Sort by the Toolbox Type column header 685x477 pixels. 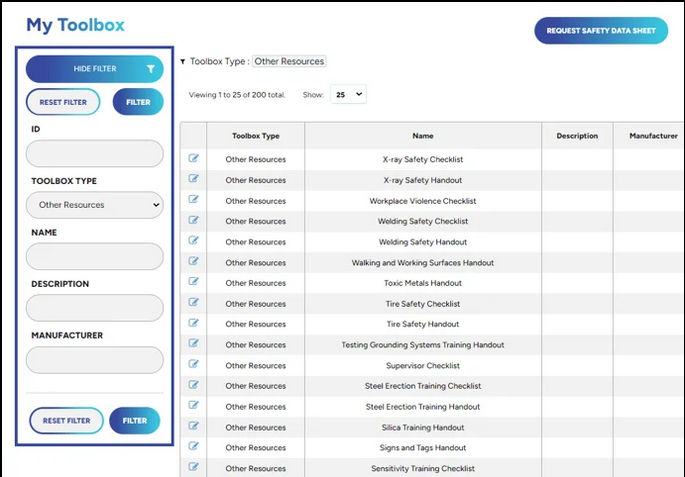[255, 136]
